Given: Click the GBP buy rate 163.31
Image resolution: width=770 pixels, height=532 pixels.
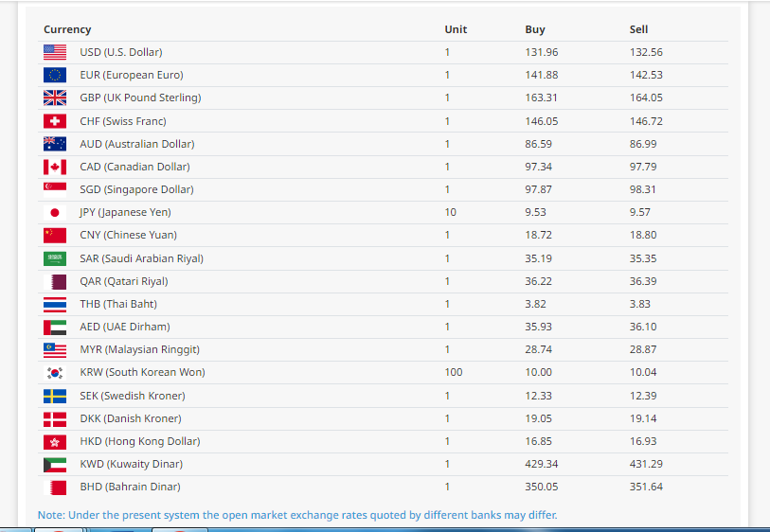Looking at the screenshot, I should coord(541,98).
